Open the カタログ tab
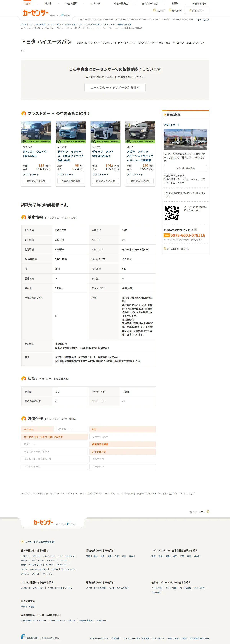This screenshot has height=644, width=230. pyautogui.click(x=95, y=3)
